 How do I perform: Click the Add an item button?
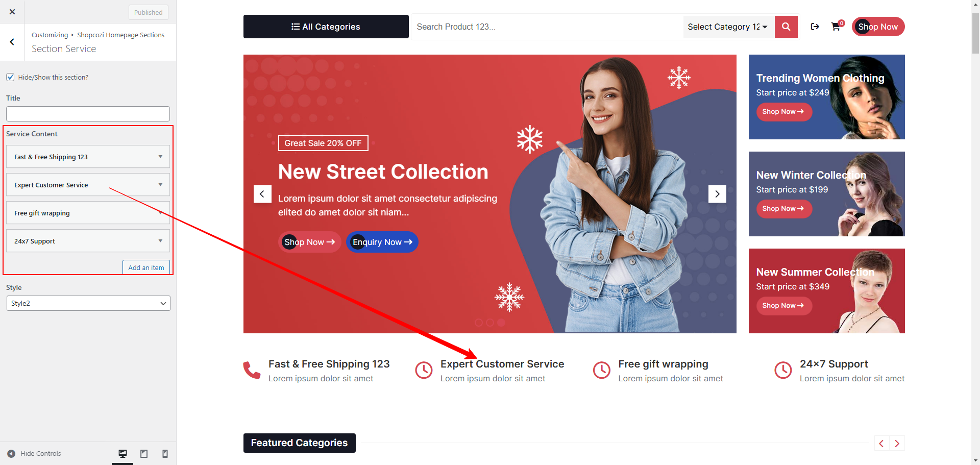click(146, 267)
